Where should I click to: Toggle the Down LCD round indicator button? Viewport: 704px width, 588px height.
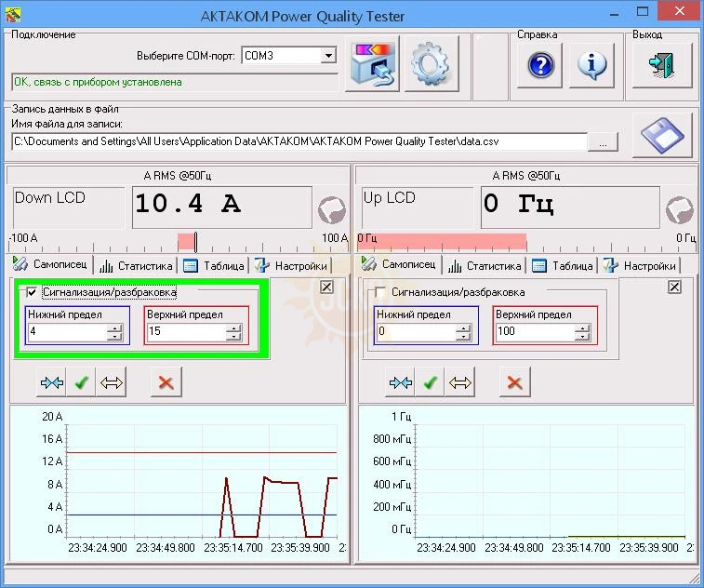point(331,209)
